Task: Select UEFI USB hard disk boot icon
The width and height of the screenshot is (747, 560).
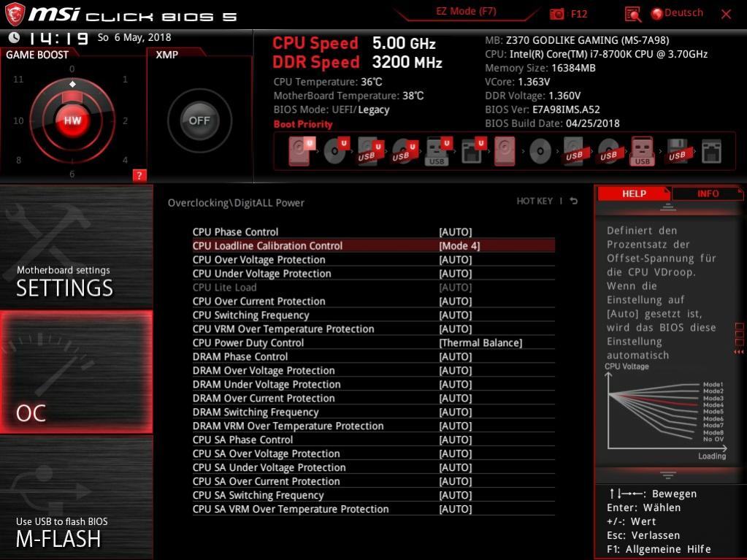Action: point(370,151)
